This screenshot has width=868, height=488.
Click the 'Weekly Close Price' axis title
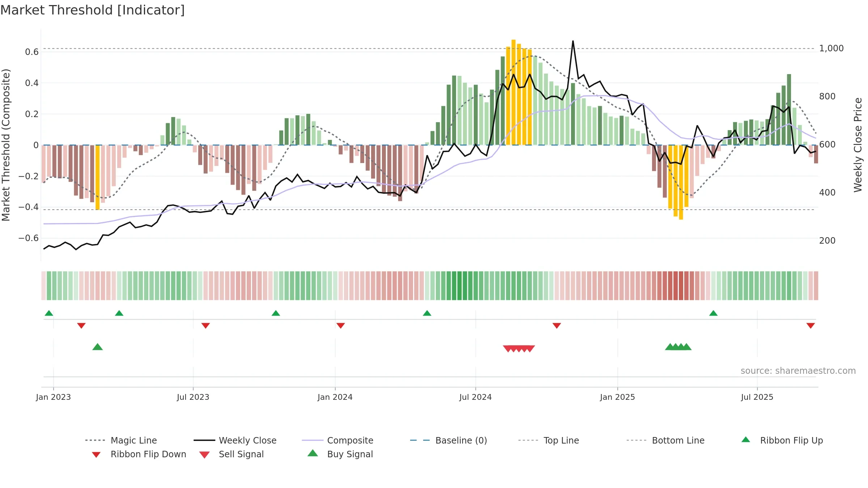(x=858, y=145)
